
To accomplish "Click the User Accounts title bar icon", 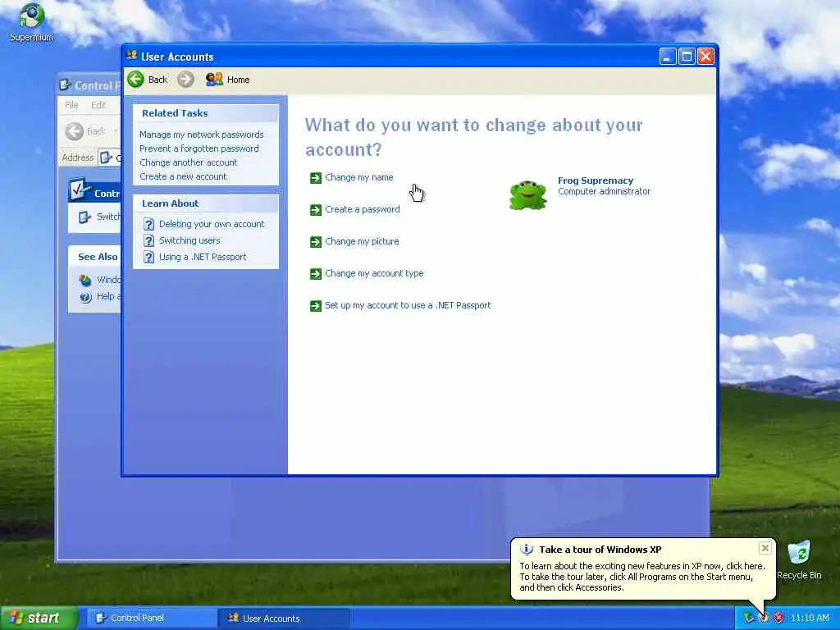I will coord(132,56).
